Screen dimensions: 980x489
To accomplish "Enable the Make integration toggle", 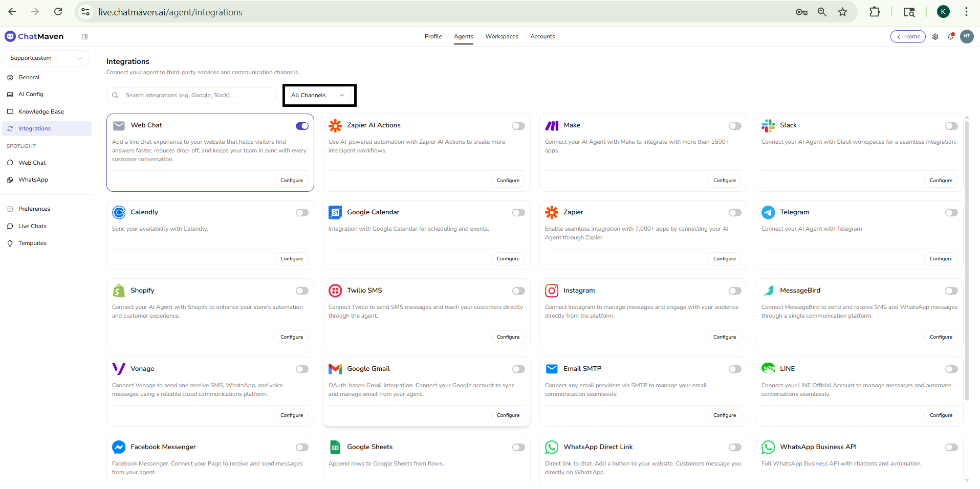I will pyautogui.click(x=735, y=126).
